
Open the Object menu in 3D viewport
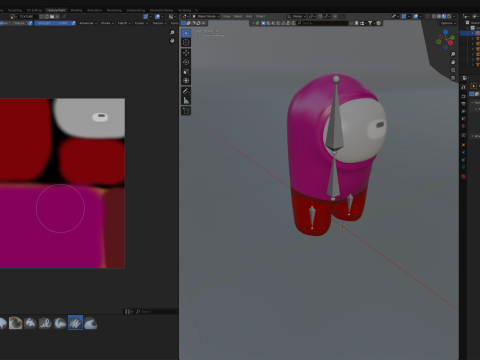[x=260, y=16]
